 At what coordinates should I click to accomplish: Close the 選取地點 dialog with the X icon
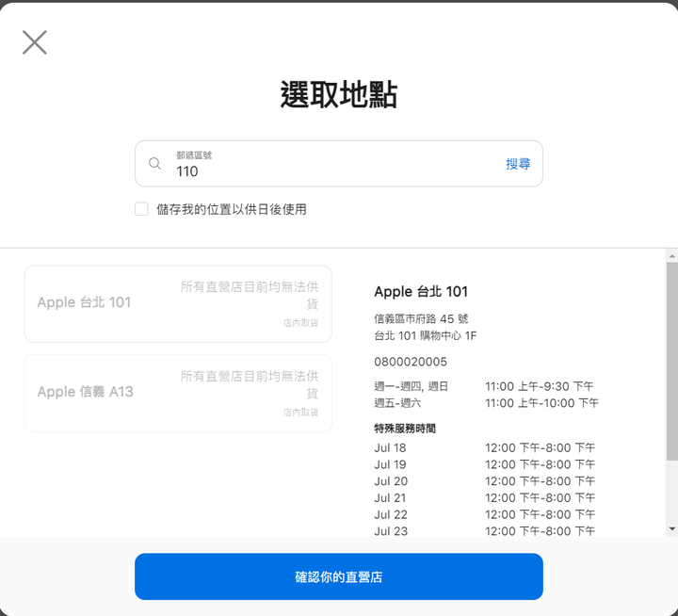click(35, 42)
